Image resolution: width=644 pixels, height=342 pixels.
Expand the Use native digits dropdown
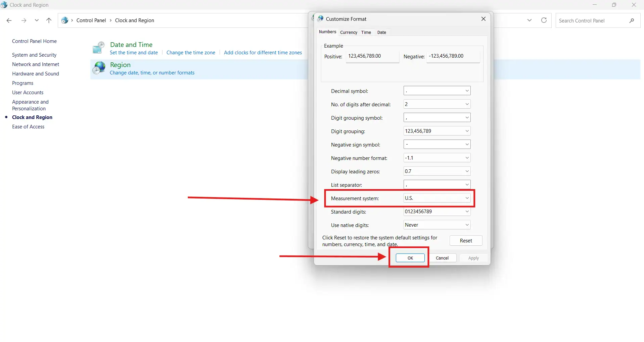[436, 225]
